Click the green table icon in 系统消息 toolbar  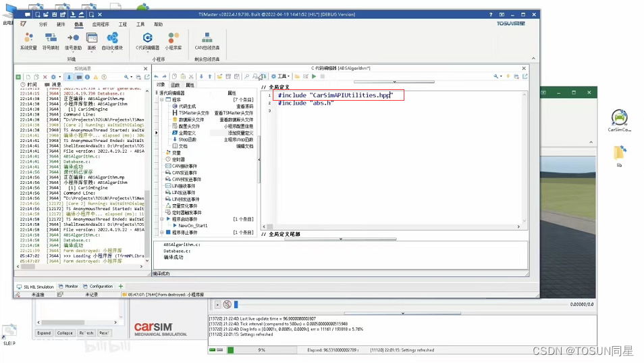[x=18, y=77]
